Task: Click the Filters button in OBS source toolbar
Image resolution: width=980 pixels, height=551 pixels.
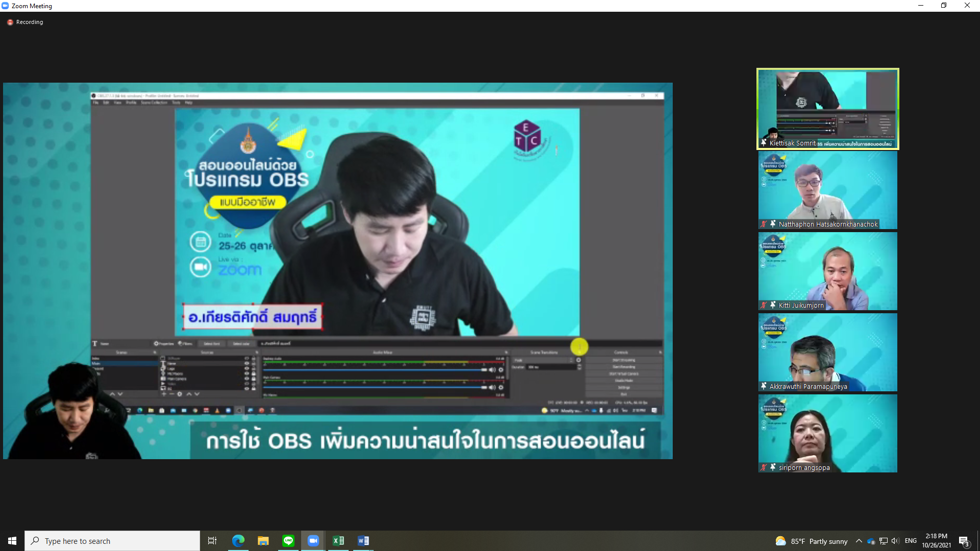Action: coord(185,344)
